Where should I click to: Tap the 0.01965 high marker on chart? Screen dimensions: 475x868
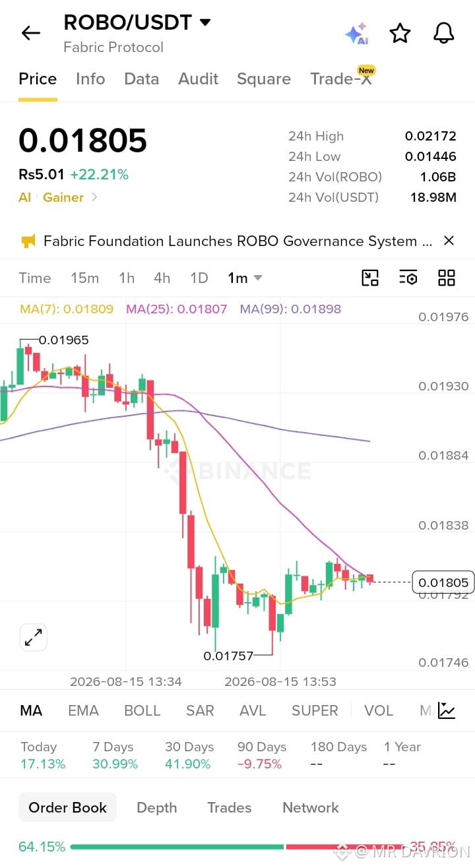coord(63,340)
